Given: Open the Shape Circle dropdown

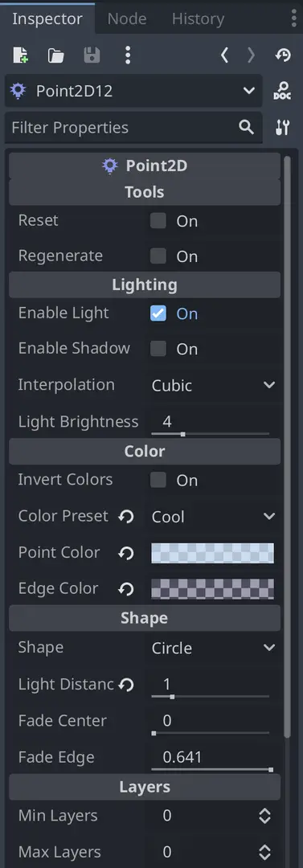Looking at the screenshot, I should click(213, 649).
